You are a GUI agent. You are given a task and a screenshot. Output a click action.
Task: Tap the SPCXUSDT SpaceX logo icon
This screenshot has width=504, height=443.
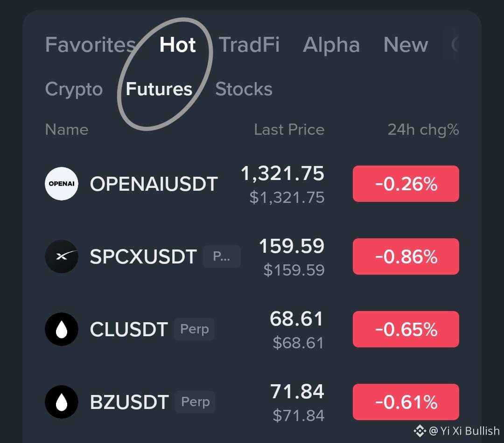[62, 256]
